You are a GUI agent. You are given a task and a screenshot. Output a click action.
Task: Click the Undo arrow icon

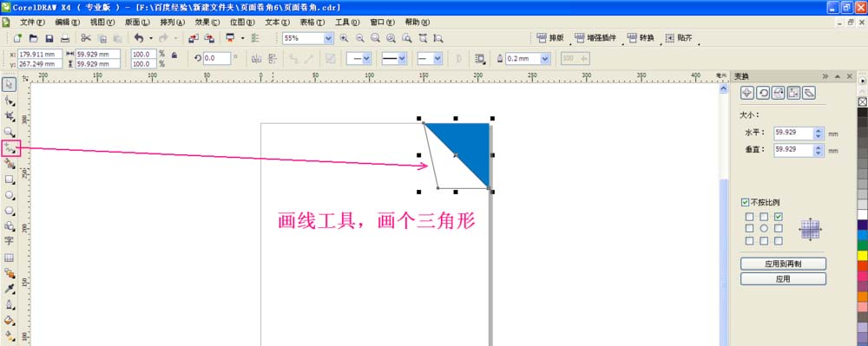[x=138, y=38]
